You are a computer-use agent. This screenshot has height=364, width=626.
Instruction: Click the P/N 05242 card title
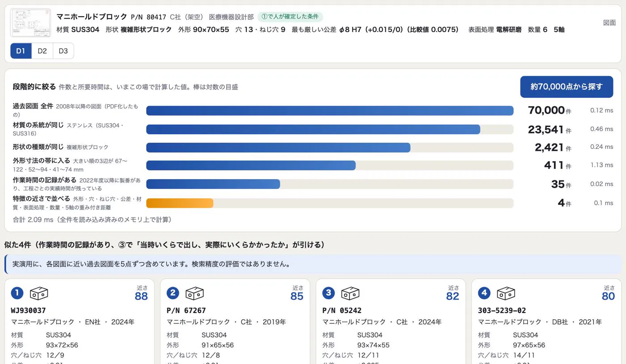342,310
